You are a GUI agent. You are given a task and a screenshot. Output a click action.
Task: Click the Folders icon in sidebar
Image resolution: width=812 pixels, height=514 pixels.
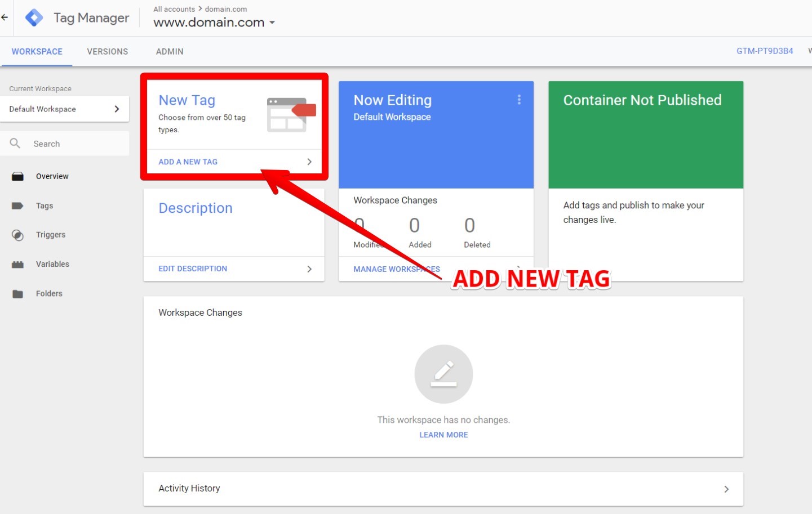pyautogui.click(x=18, y=294)
